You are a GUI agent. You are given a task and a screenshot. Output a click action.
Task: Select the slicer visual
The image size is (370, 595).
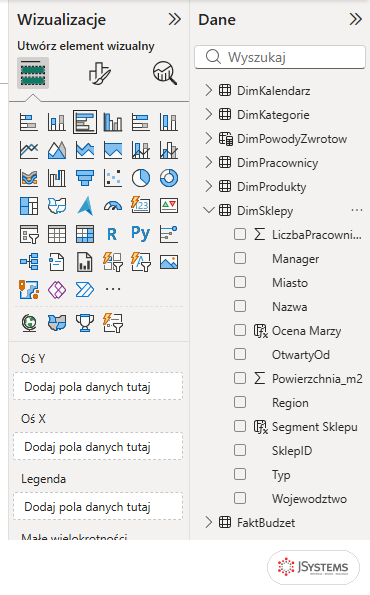(29, 234)
